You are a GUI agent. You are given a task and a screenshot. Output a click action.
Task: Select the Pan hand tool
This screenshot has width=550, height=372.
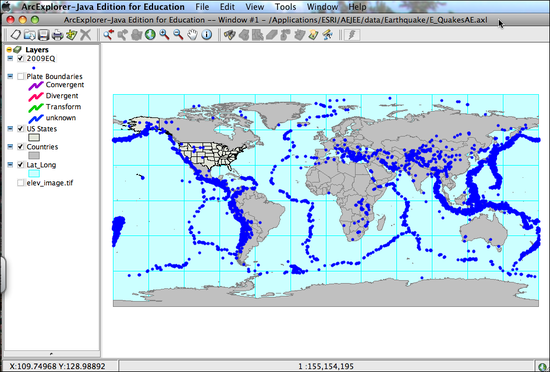pyautogui.click(x=193, y=35)
